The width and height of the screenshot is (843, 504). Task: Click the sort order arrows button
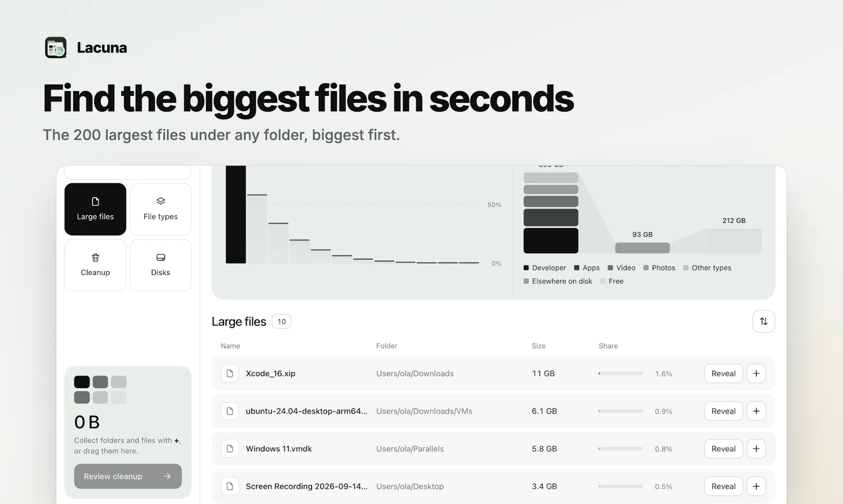click(763, 321)
